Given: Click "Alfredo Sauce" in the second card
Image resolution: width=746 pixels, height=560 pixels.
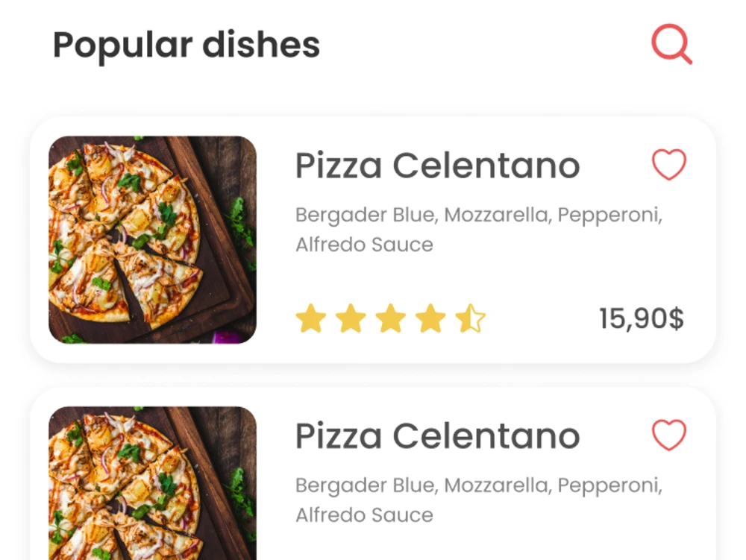Looking at the screenshot, I should [x=365, y=515].
